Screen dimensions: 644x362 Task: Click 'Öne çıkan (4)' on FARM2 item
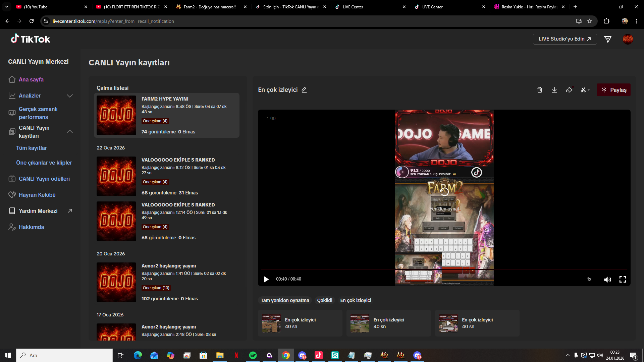(x=155, y=121)
